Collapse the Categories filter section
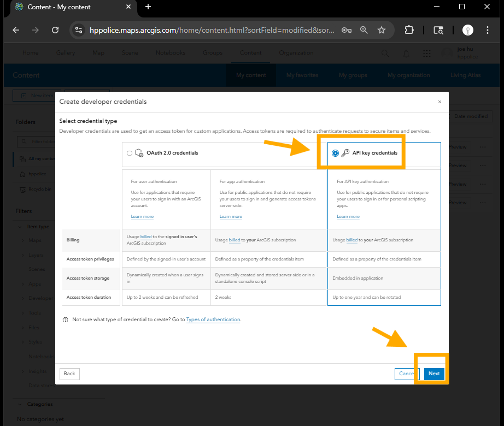 tap(20, 404)
